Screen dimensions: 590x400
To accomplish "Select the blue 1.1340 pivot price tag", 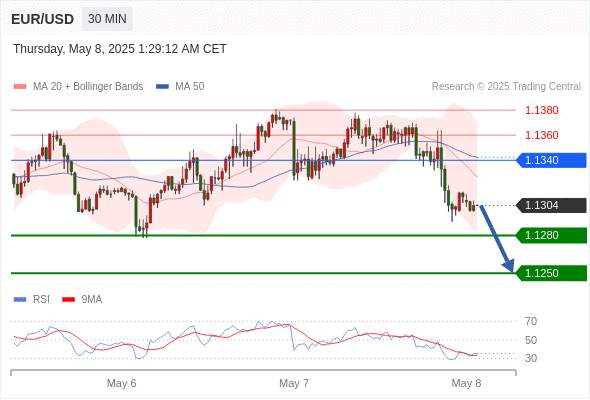I will pyautogui.click(x=552, y=160).
